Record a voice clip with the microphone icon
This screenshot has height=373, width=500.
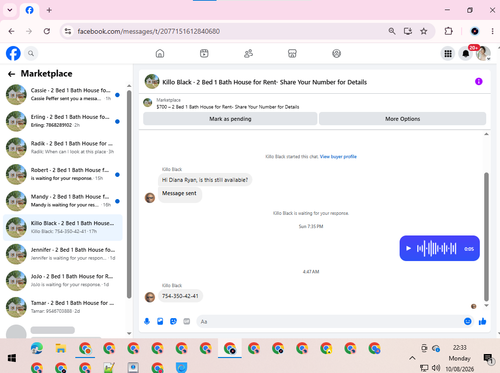click(x=147, y=321)
